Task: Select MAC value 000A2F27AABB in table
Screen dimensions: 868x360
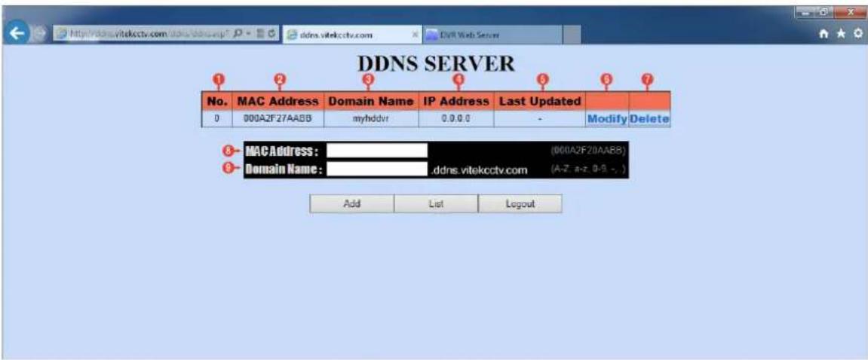Action: [x=278, y=119]
